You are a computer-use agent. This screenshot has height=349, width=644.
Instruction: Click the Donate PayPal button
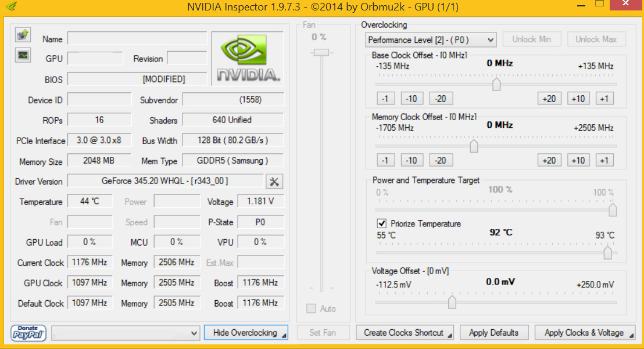tap(28, 333)
